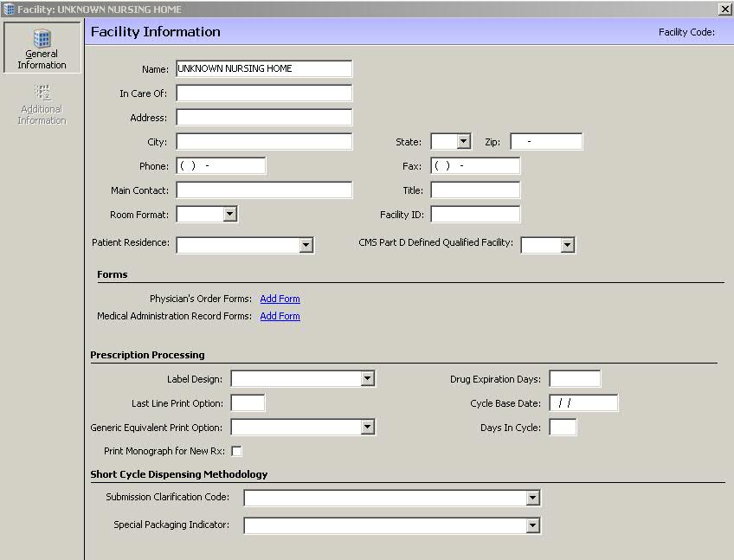This screenshot has width=734, height=560.
Task: Expand the Label Design dropdown
Action: click(x=368, y=378)
